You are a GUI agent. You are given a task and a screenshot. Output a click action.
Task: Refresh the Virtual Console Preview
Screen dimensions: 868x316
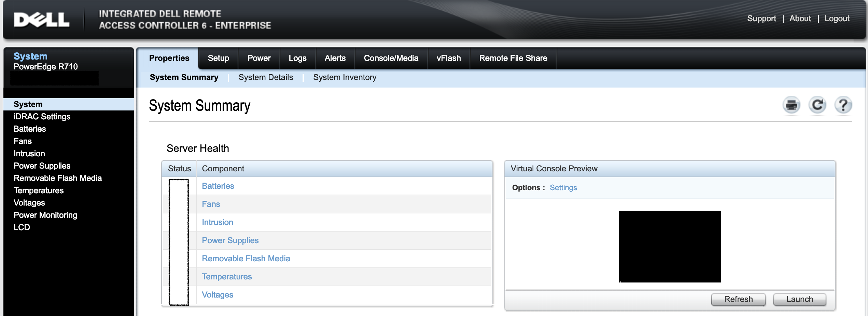tap(738, 299)
